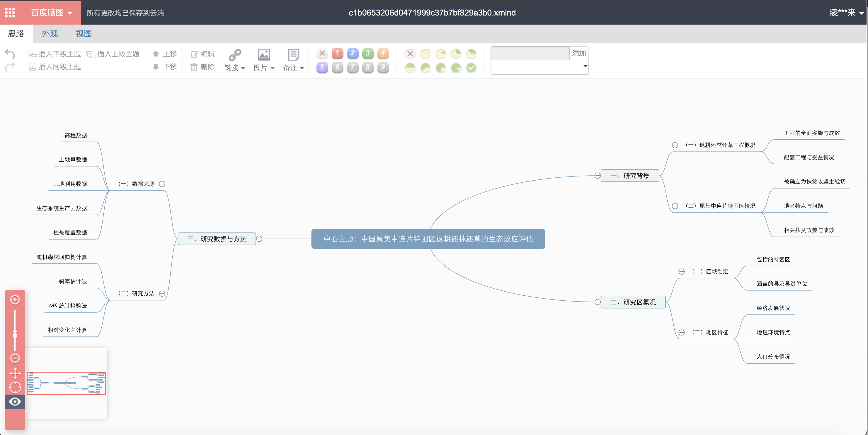Set priority 4 orange badge
The width and height of the screenshot is (868, 435).
coord(383,53)
